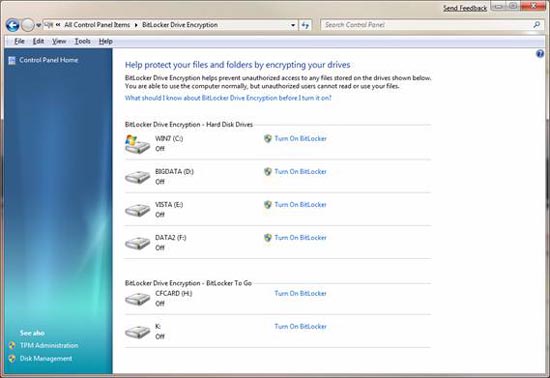This screenshot has width=550, height=378.
Task: Open the Edit menu
Action: [x=38, y=41]
